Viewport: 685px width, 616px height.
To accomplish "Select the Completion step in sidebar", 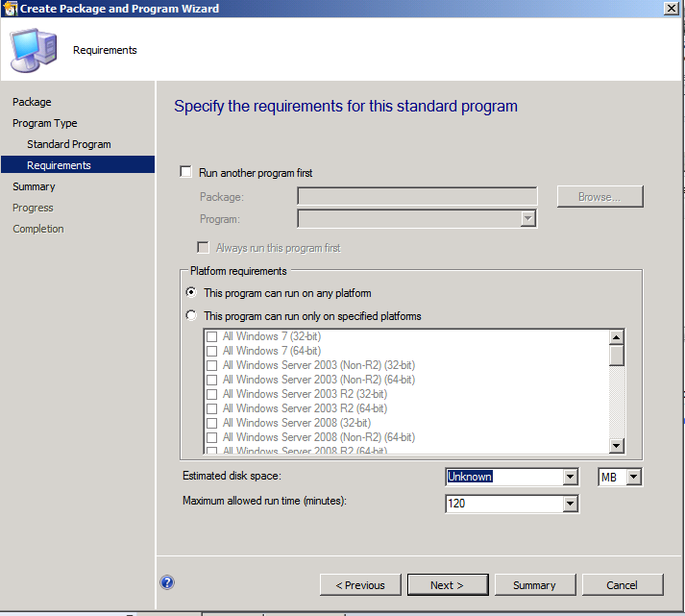I will coord(38,229).
